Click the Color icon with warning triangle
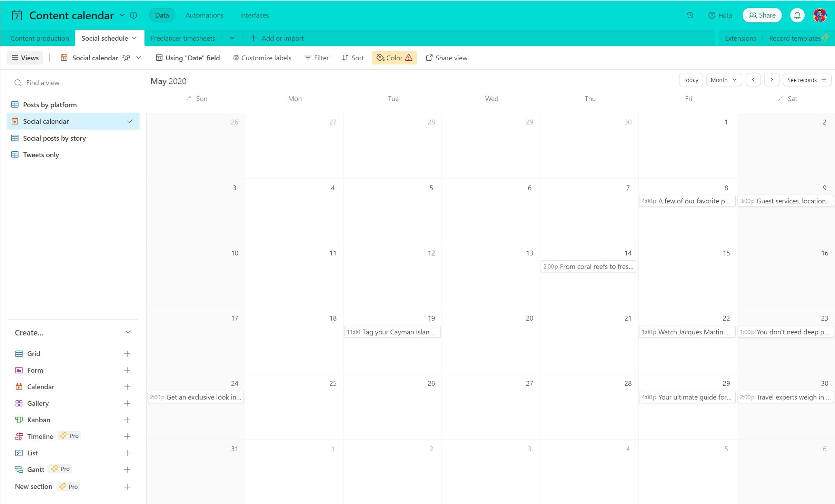835x504 pixels. [394, 58]
